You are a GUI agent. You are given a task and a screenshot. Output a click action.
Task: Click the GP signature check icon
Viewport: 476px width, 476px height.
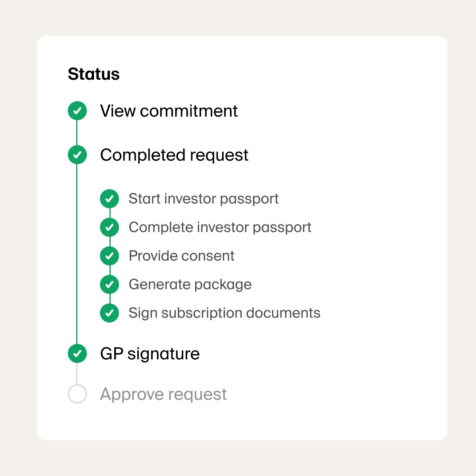click(x=77, y=353)
